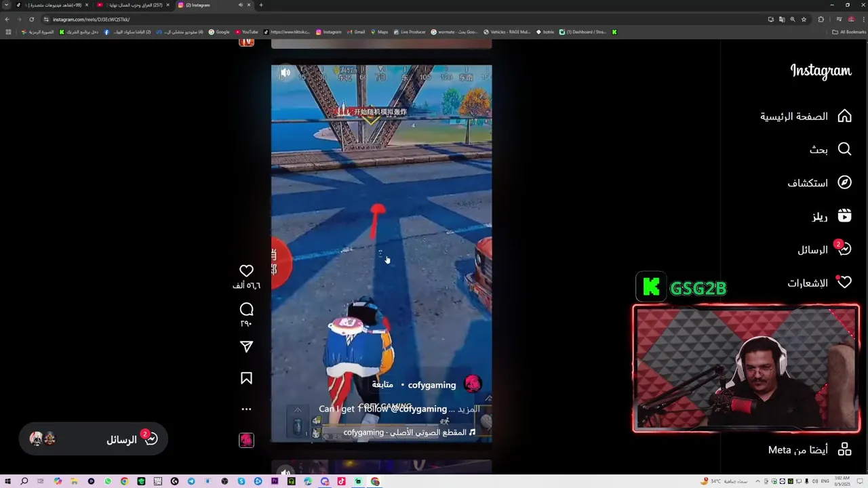The height and width of the screenshot is (488, 868).
Task: Open Telegram from the taskbar
Action: click(x=191, y=481)
